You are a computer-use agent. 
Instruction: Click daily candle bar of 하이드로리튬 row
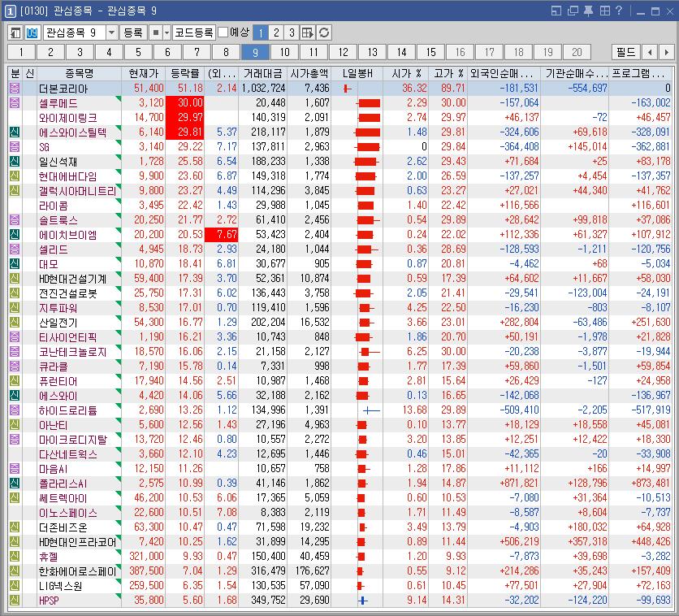pyautogui.click(x=371, y=410)
